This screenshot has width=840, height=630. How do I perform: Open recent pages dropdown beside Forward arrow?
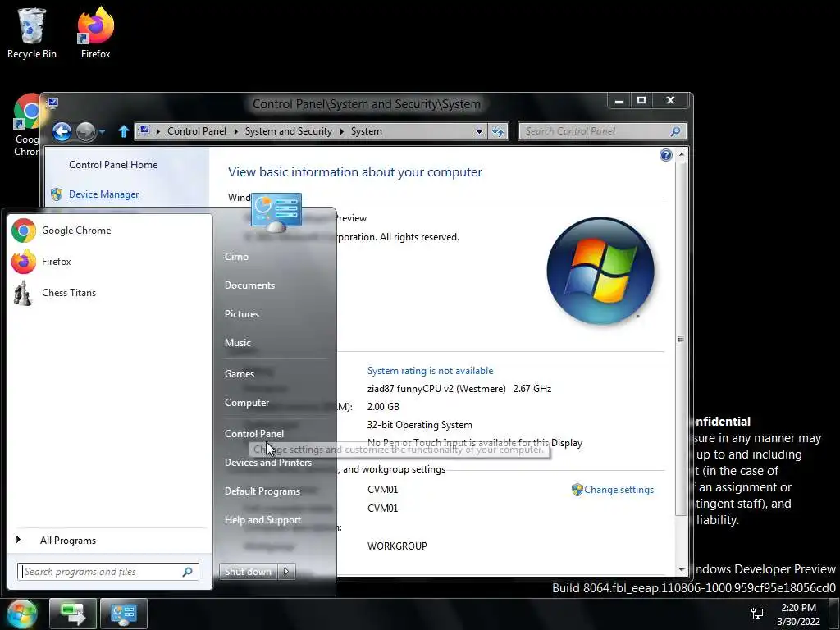point(102,131)
